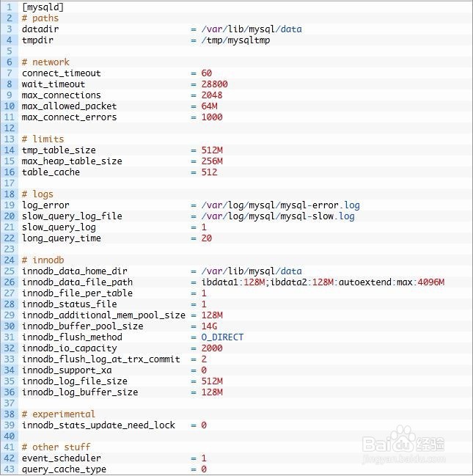Click line number 1 in gutter
The width and height of the screenshot is (473, 476).
coord(10,7)
